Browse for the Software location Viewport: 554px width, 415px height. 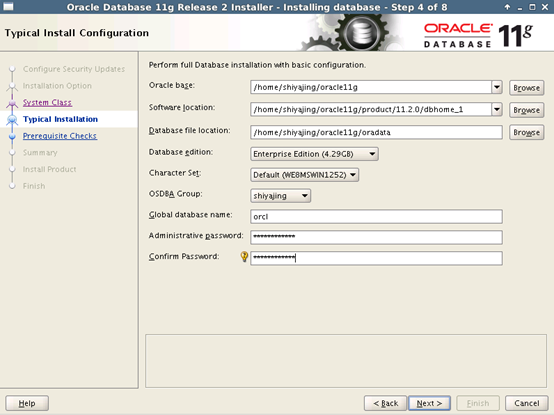(526, 110)
